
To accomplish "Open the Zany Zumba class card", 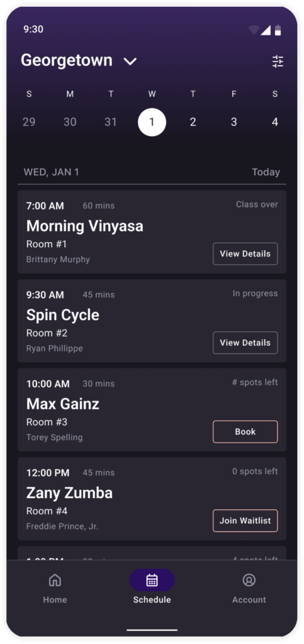I will (x=152, y=499).
